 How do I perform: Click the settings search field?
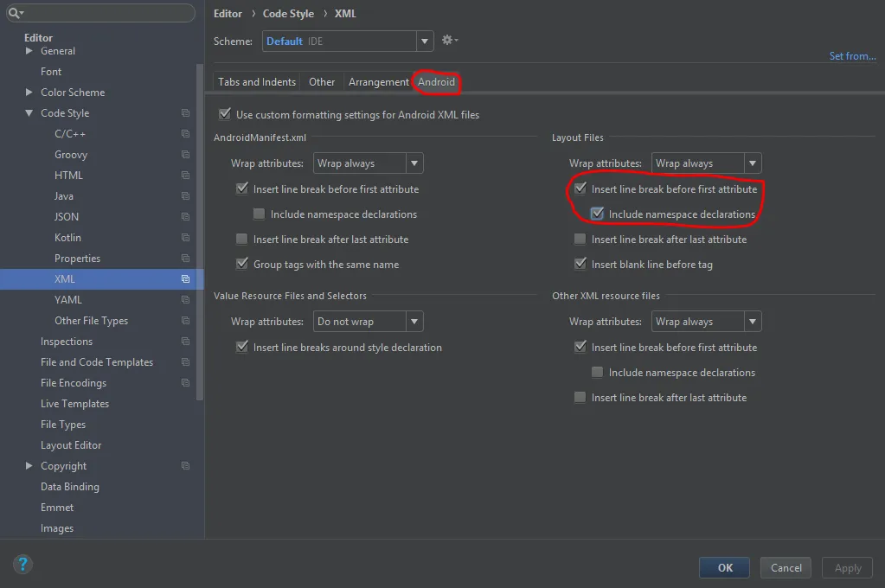click(101, 12)
